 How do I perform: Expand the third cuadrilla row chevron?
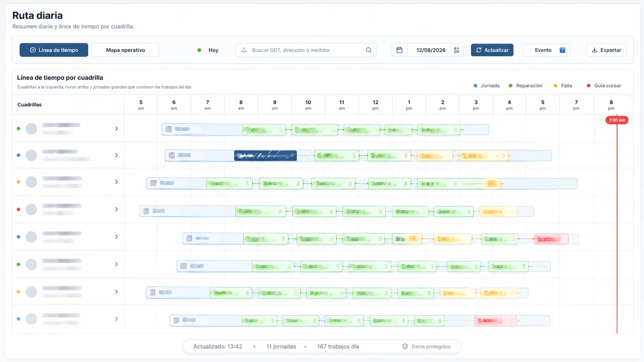point(116,182)
